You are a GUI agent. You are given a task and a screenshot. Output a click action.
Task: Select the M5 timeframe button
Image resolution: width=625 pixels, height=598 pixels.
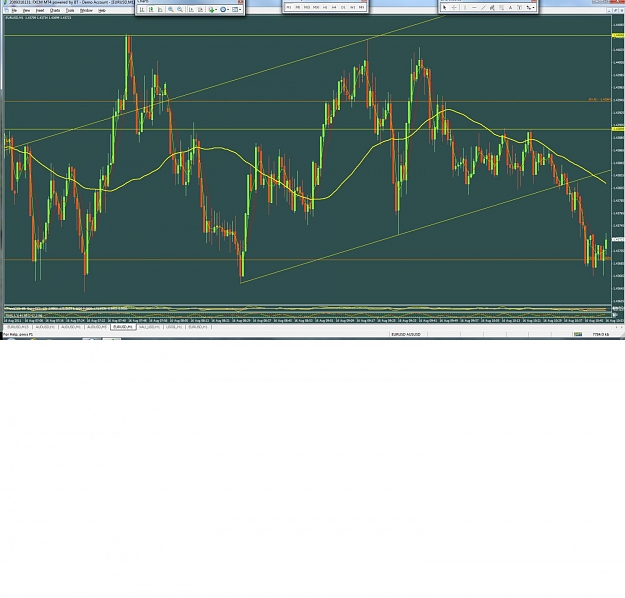point(298,7)
